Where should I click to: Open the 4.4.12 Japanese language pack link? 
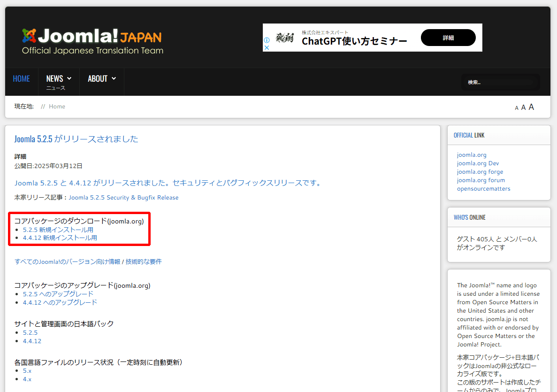tap(32, 341)
